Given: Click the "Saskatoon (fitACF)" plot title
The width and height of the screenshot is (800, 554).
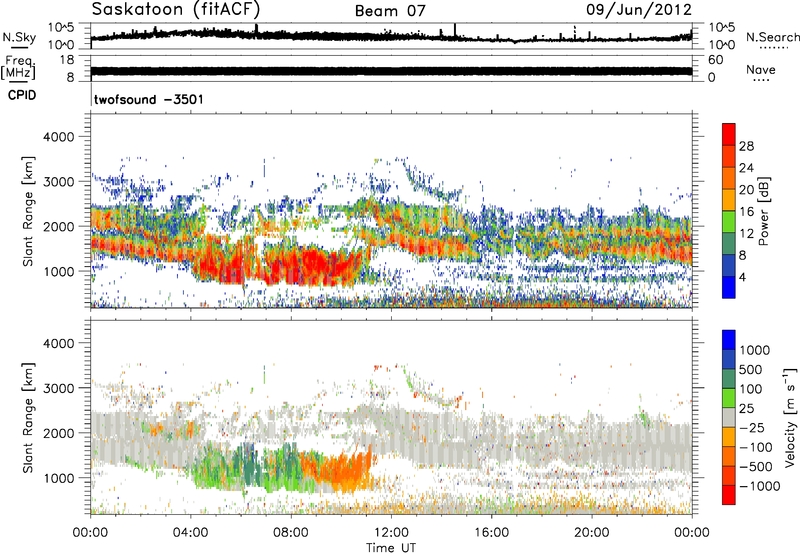Looking at the screenshot, I should click(176, 10).
